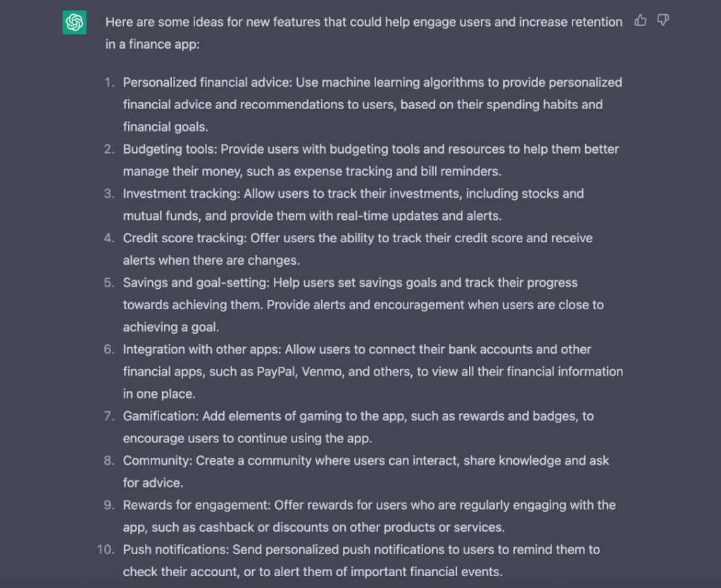Click the word "PayPal" in item 6

(x=275, y=372)
